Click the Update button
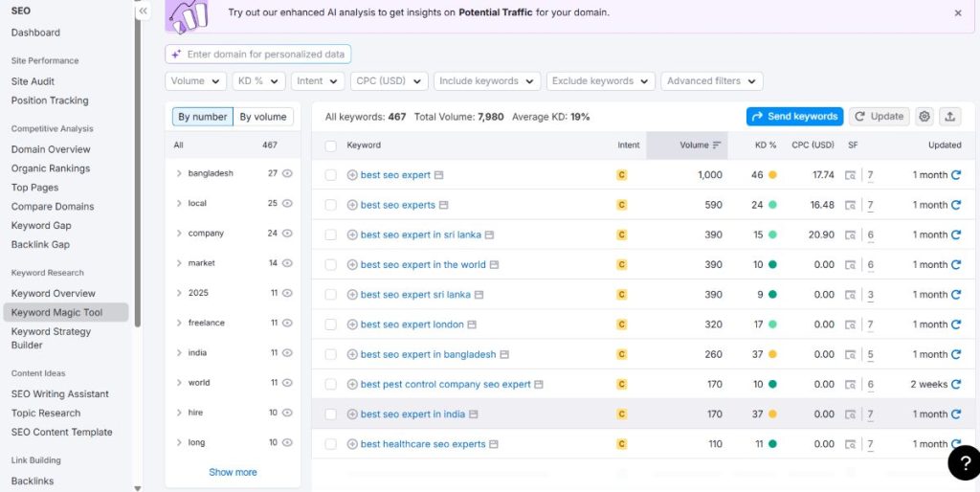The height and width of the screenshot is (492, 980). 879,116
